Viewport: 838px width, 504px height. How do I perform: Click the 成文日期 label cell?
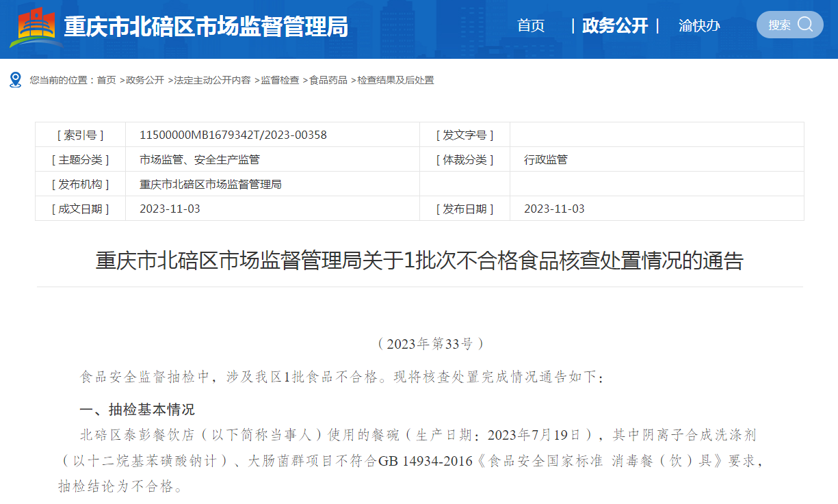pyautogui.click(x=80, y=209)
